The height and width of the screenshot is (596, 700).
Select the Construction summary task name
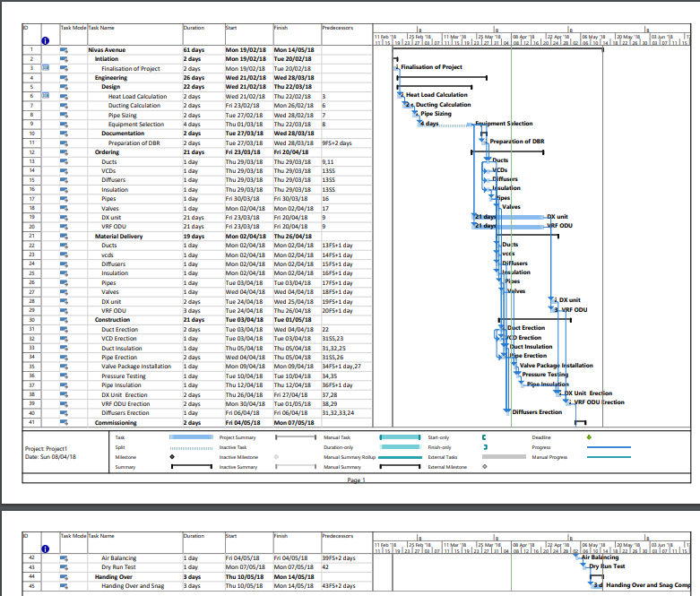[x=112, y=320]
